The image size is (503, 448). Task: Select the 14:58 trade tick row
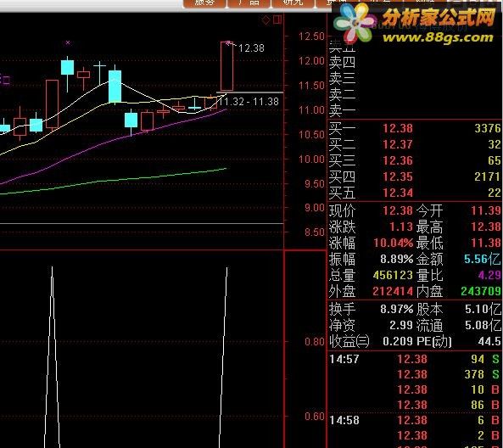(x=415, y=420)
